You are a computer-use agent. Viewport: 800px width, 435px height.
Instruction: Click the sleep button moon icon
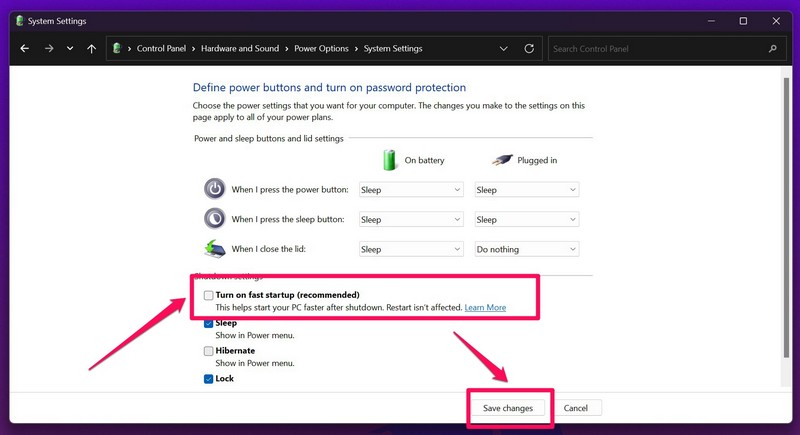pos(215,218)
